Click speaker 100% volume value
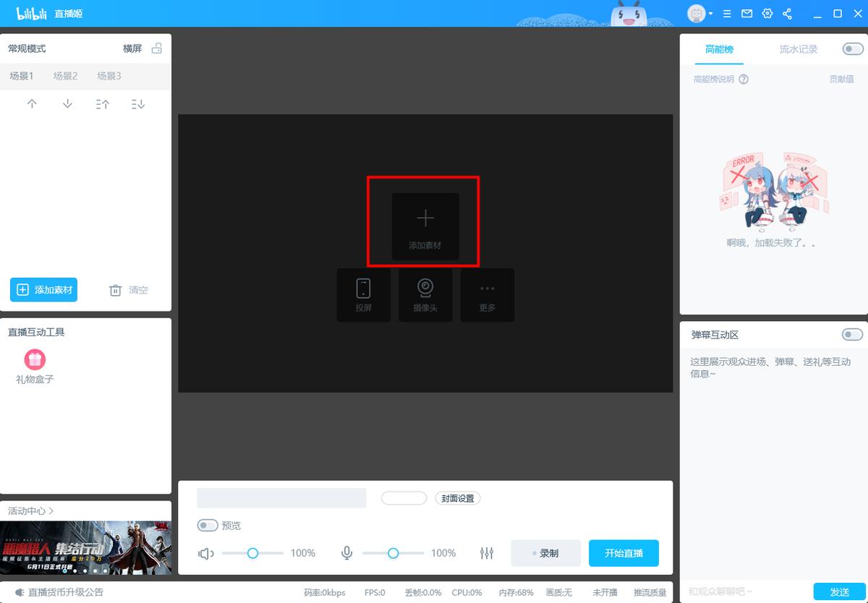This screenshot has height=603, width=868. [303, 553]
